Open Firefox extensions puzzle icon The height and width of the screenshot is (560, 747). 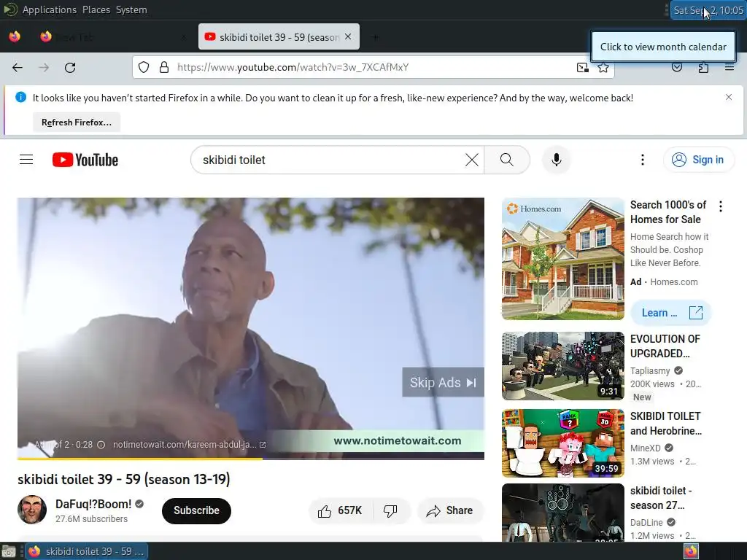click(x=703, y=67)
